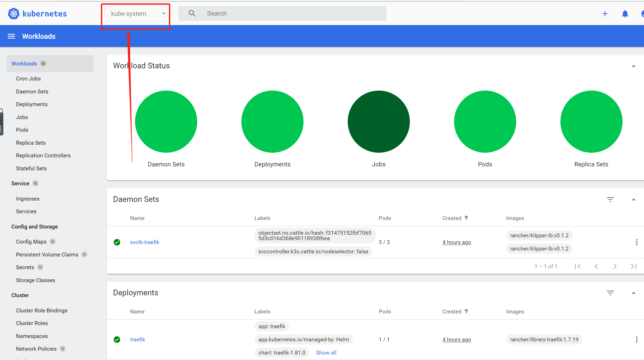The height and width of the screenshot is (360, 644).
Task: Open actions menu for traefik deployment
Action: pyautogui.click(x=636, y=340)
